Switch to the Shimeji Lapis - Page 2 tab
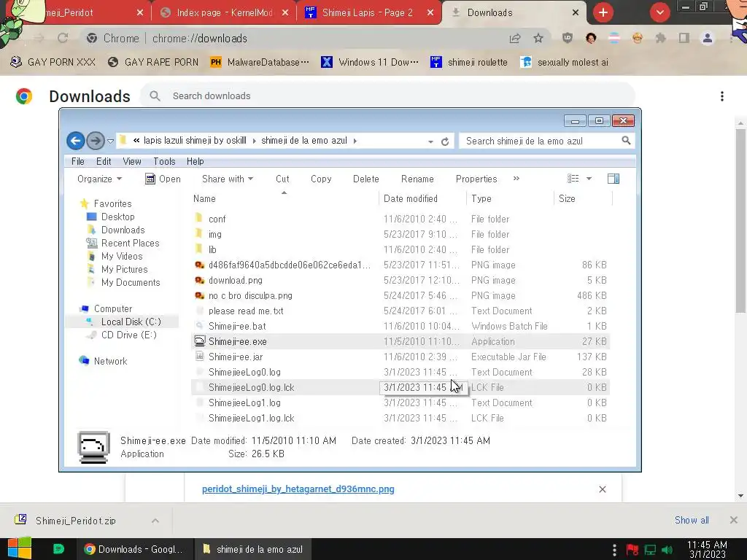 point(368,13)
